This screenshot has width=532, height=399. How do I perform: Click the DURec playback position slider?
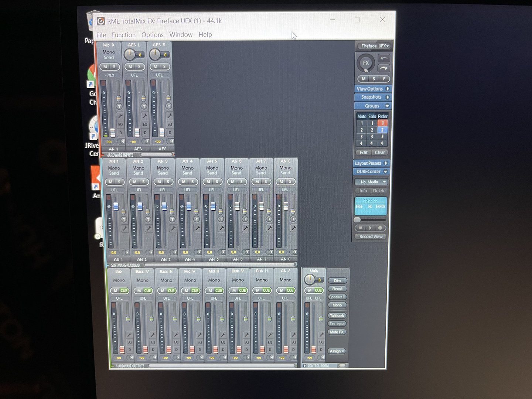point(358,220)
